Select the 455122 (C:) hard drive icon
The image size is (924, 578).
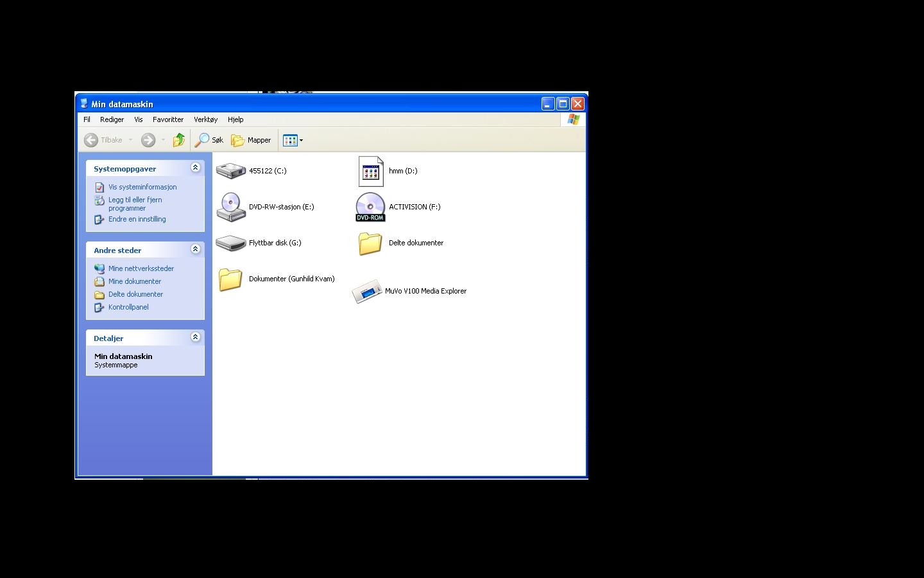[231, 171]
